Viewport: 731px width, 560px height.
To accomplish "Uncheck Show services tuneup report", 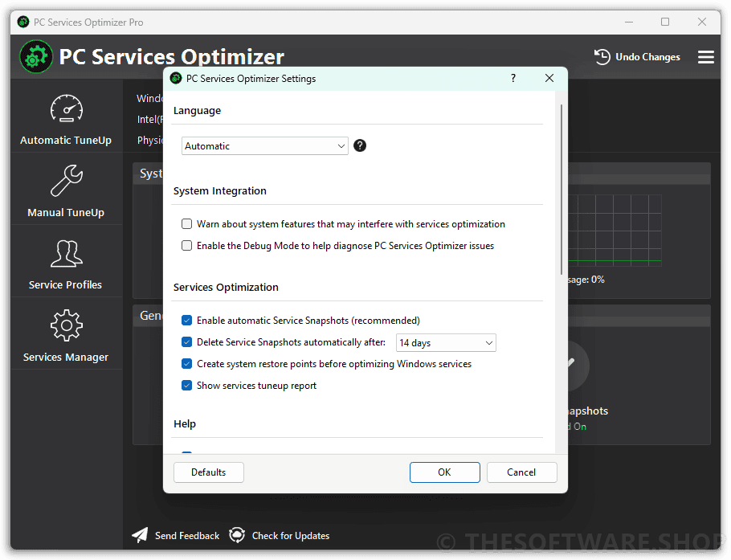I will [x=186, y=386].
